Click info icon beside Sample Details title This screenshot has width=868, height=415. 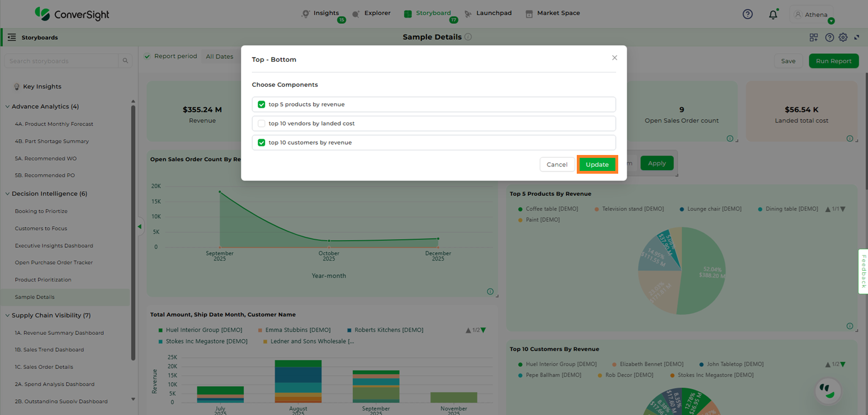[x=468, y=37]
